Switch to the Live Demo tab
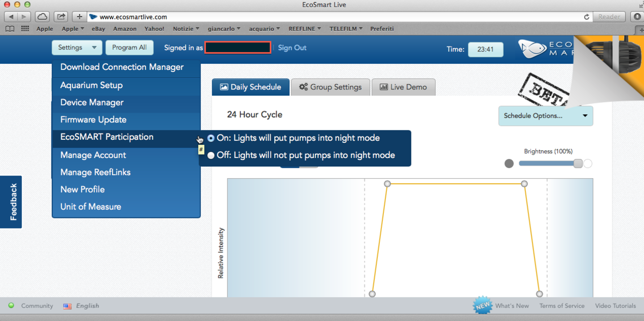644x321 pixels. pos(403,87)
